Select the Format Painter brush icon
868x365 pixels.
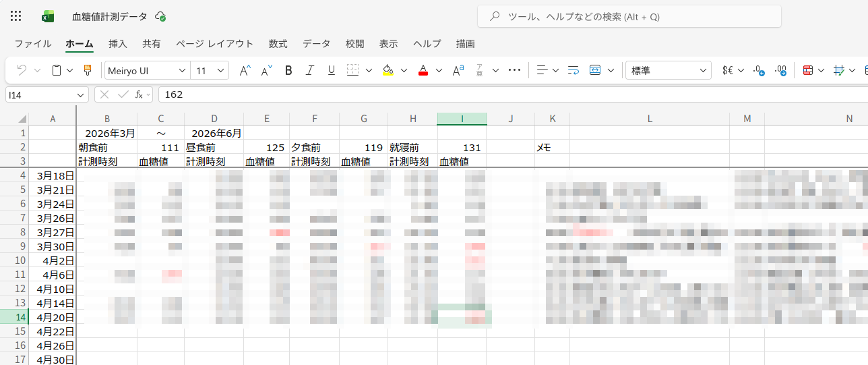tap(87, 70)
